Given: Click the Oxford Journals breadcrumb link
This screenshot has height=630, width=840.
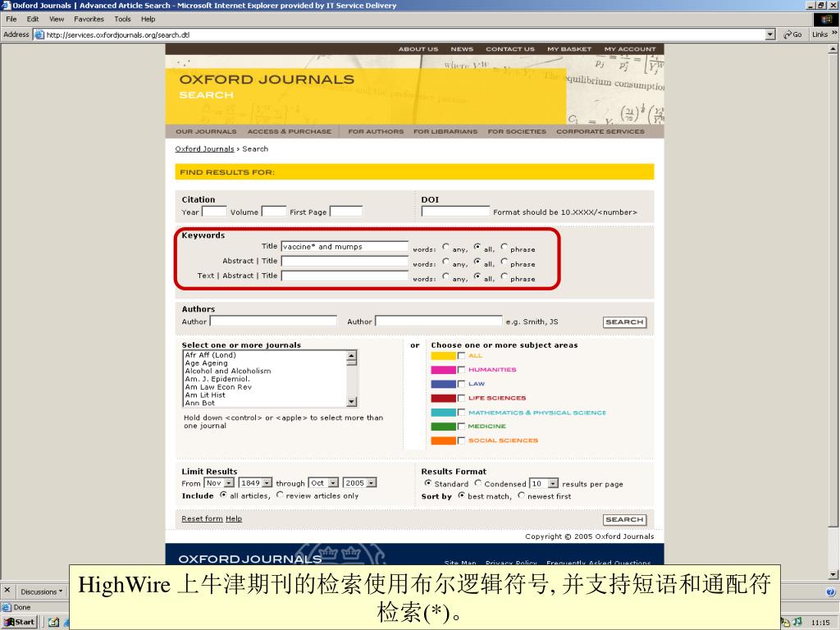Looking at the screenshot, I should tap(204, 149).
